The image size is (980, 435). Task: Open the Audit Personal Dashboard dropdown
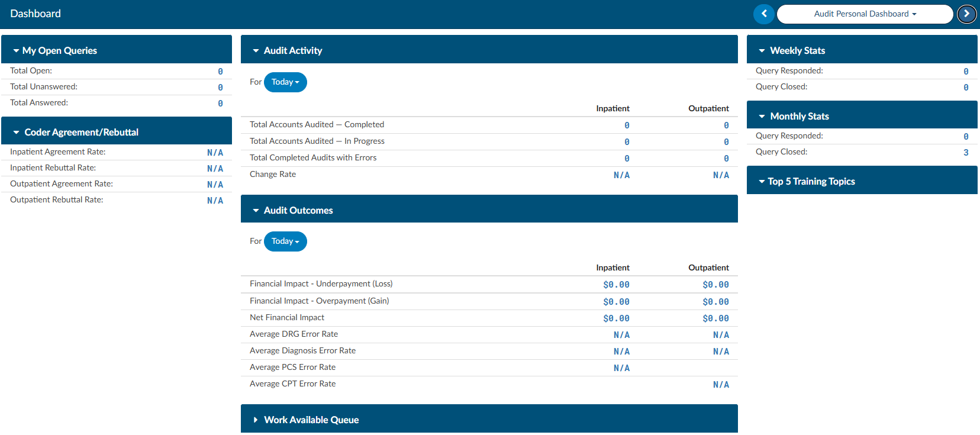(x=865, y=14)
